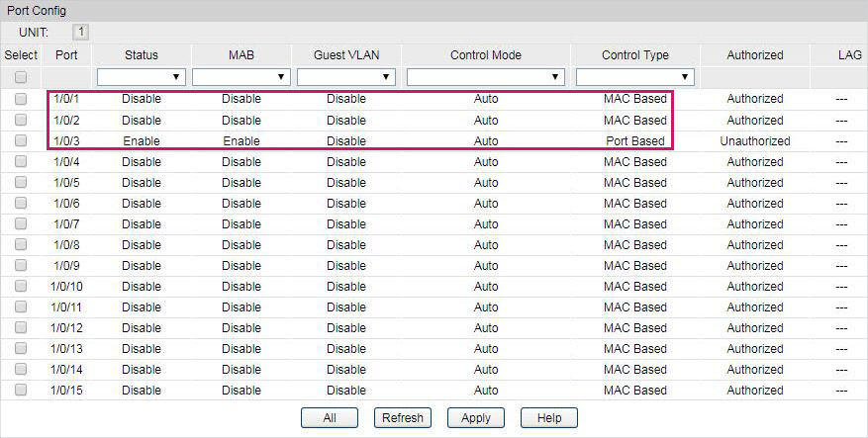Enable the checkbox next to port 1/0/15
The height and width of the screenshot is (438, 868).
pos(21,390)
